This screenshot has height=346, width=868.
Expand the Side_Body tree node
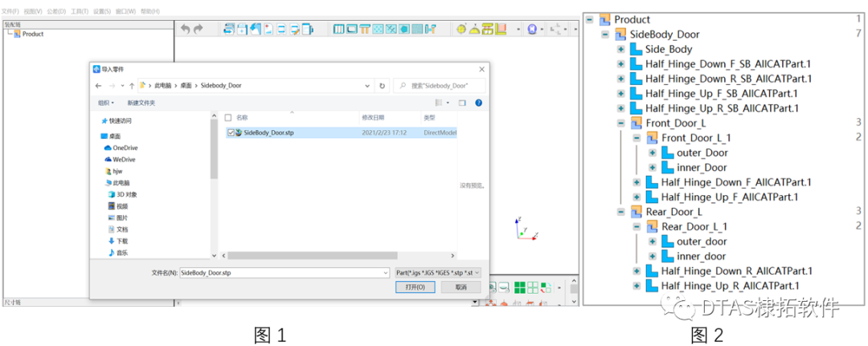click(621, 49)
